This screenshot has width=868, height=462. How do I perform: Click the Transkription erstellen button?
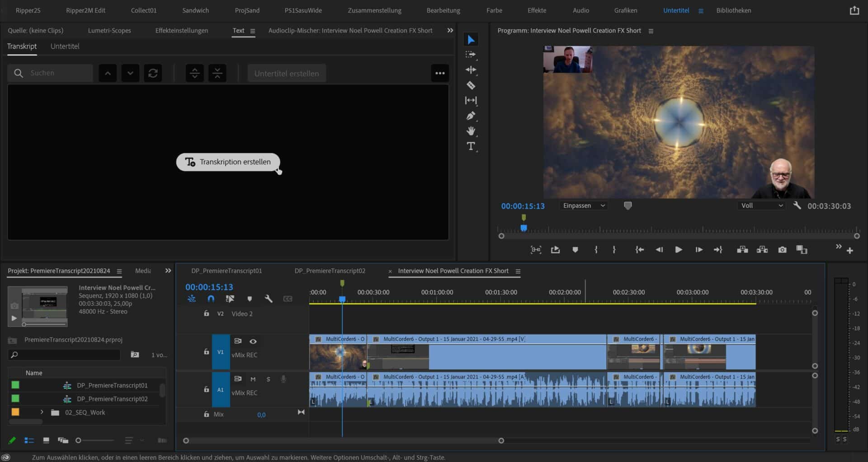click(228, 162)
